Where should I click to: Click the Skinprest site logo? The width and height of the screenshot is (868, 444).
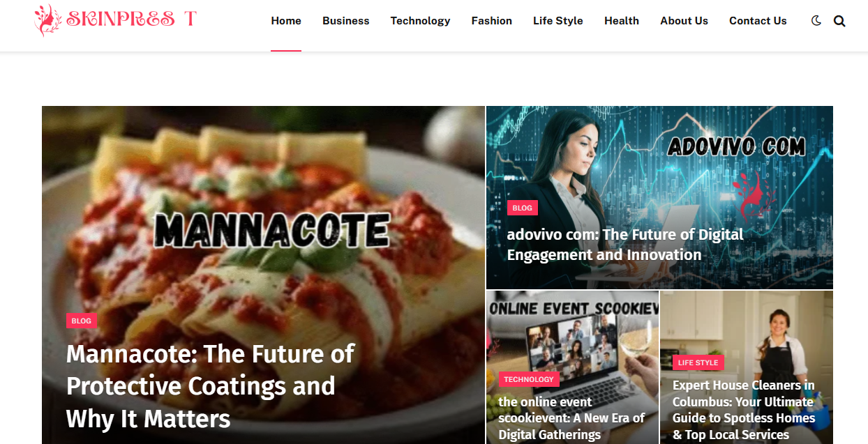(116, 20)
